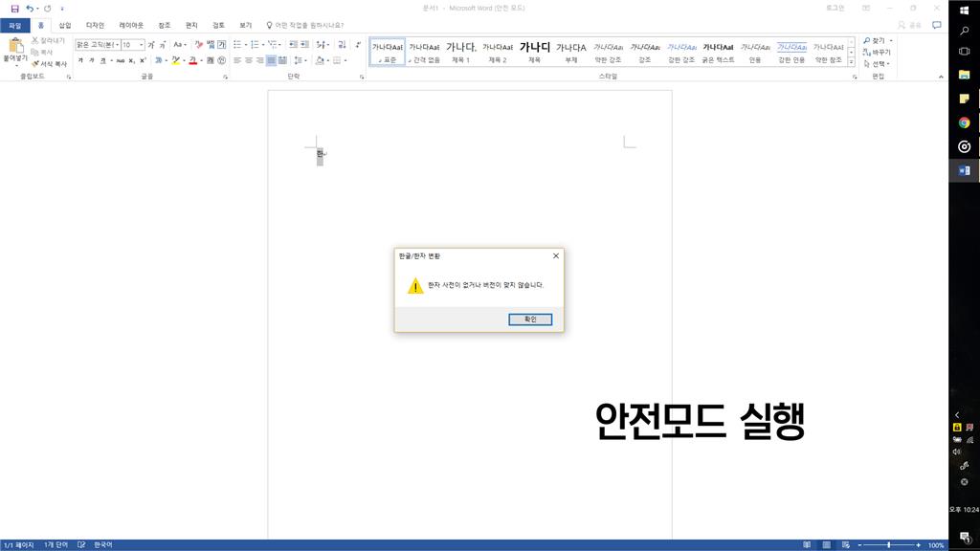The height and width of the screenshot is (551, 980).
Task: Toggle bold formatting in font group
Action: [80, 60]
